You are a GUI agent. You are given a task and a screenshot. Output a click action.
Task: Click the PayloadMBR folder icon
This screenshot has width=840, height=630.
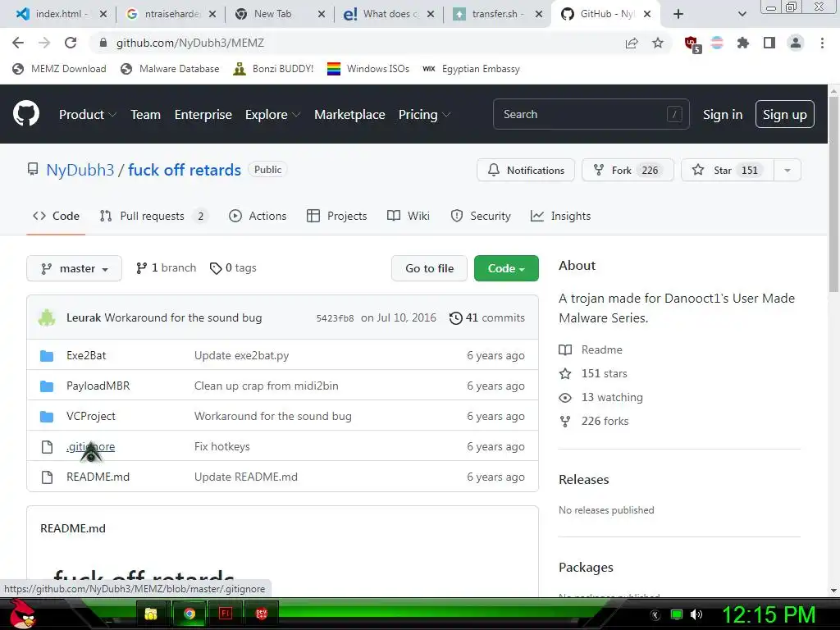(x=47, y=386)
